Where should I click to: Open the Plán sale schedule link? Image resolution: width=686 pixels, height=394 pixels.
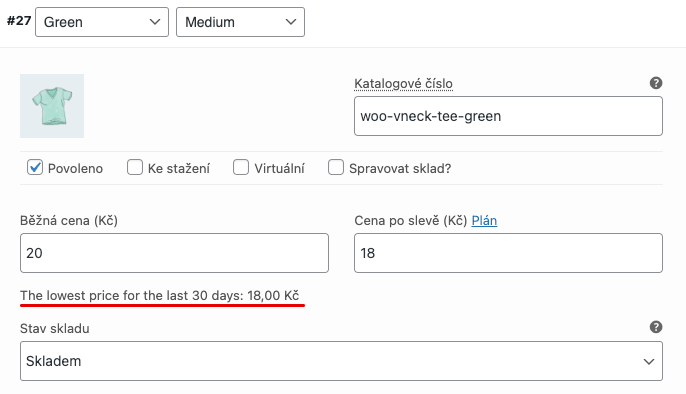coord(484,220)
